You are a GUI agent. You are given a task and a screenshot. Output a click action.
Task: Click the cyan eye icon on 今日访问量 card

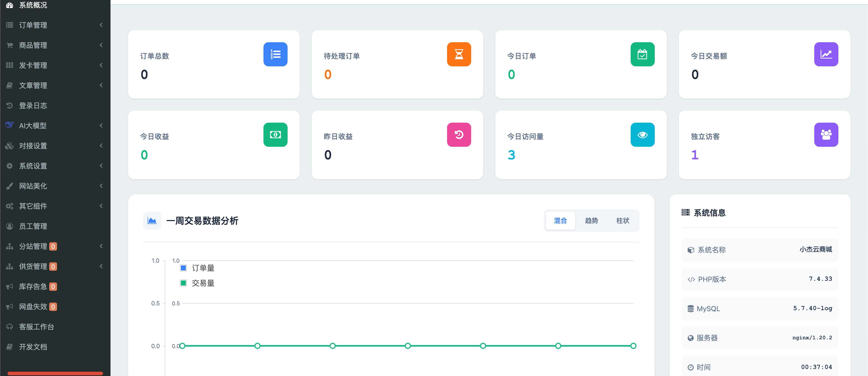pyautogui.click(x=642, y=135)
